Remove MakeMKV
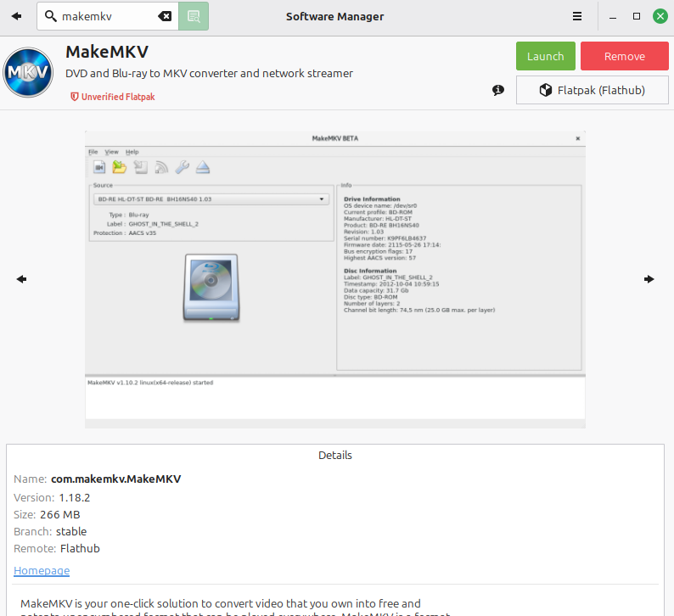The image size is (674, 616). pos(625,56)
